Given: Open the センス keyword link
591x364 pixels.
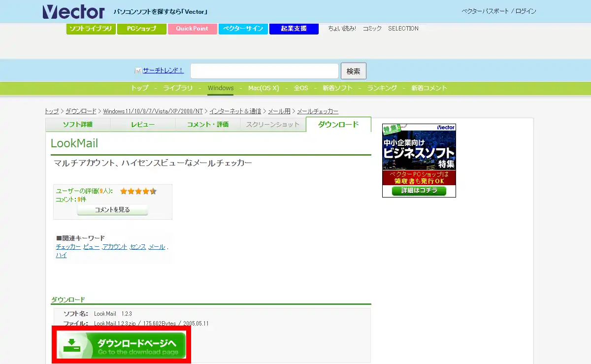Looking at the screenshot, I should point(138,247).
